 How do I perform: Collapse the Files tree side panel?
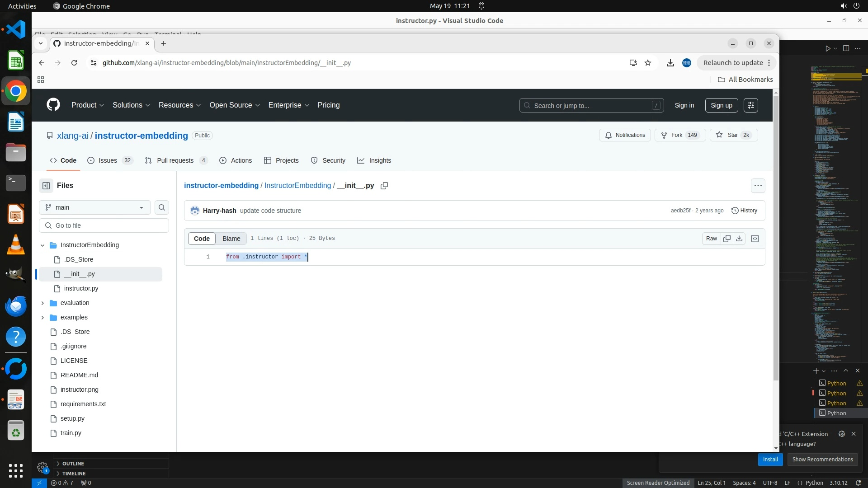(x=46, y=186)
